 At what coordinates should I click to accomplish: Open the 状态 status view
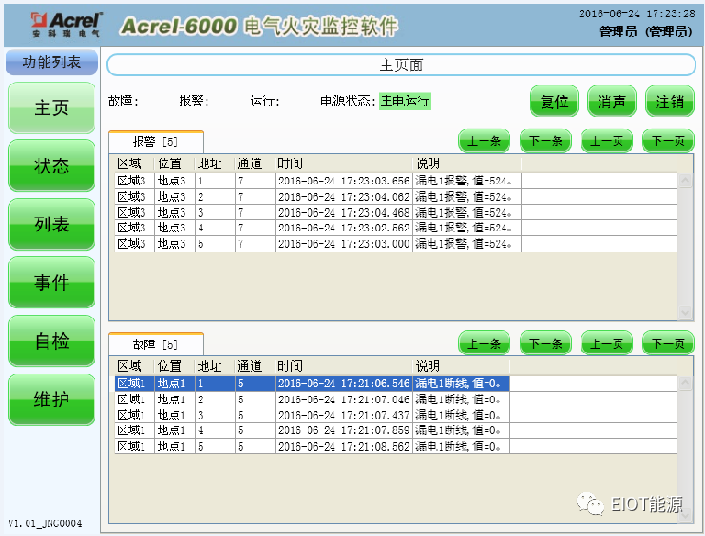coord(51,165)
